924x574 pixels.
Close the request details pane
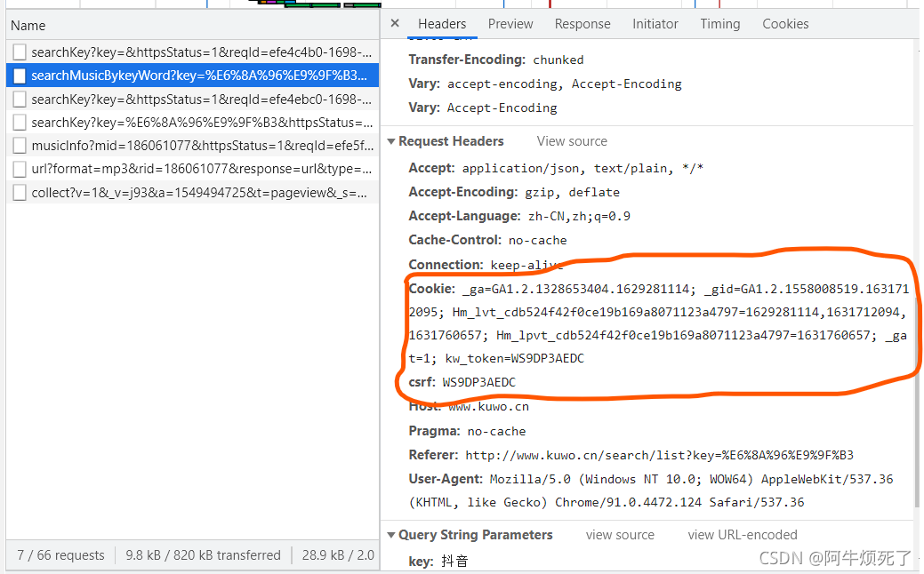[395, 23]
